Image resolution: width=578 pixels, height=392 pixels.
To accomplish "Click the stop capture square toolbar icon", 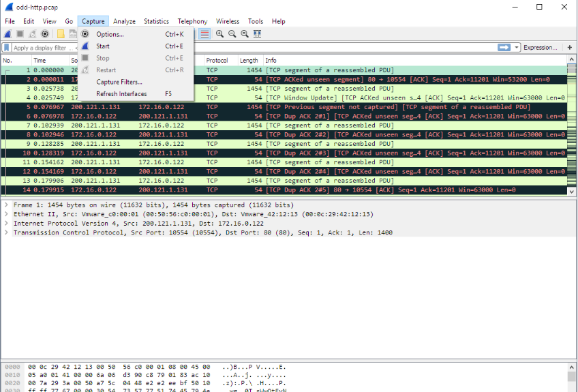I will (20, 34).
